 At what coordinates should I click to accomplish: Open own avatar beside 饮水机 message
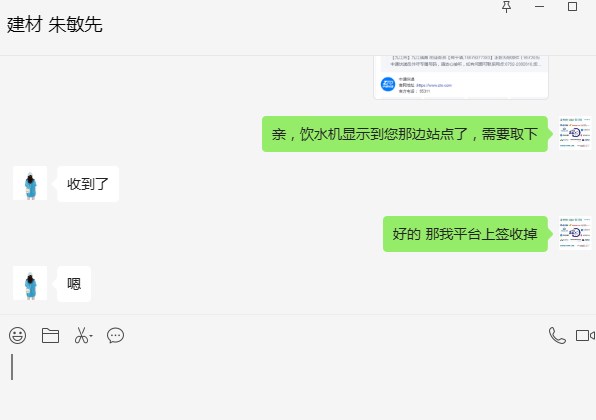click(x=575, y=133)
